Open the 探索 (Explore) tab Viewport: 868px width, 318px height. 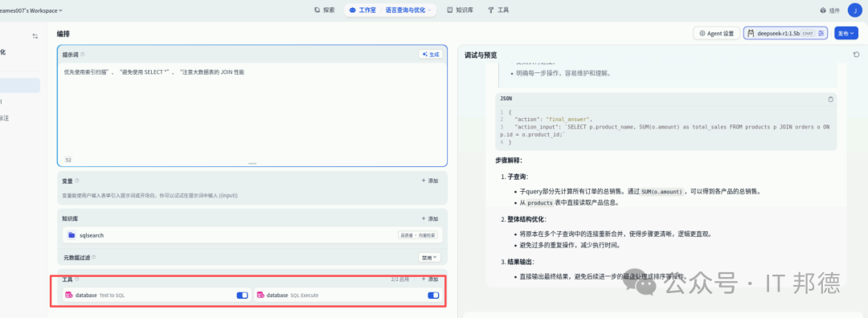[325, 10]
